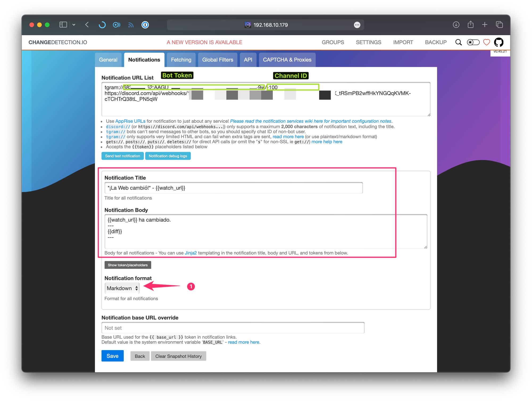The height and width of the screenshot is (401, 532).
Task: Open the API tab
Action: coord(248,60)
